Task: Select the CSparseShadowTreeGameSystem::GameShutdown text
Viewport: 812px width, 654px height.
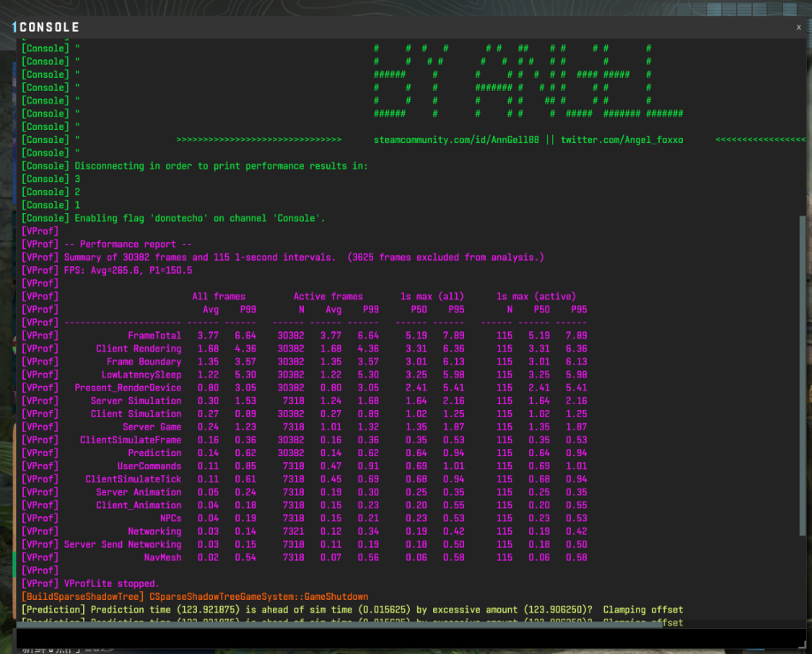Action: 258,597
